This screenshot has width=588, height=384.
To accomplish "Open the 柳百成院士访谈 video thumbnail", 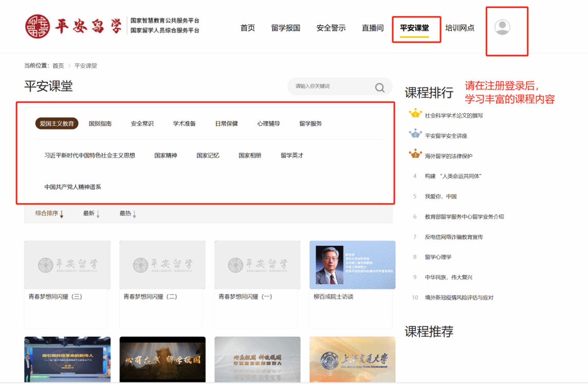I will (352, 265).
